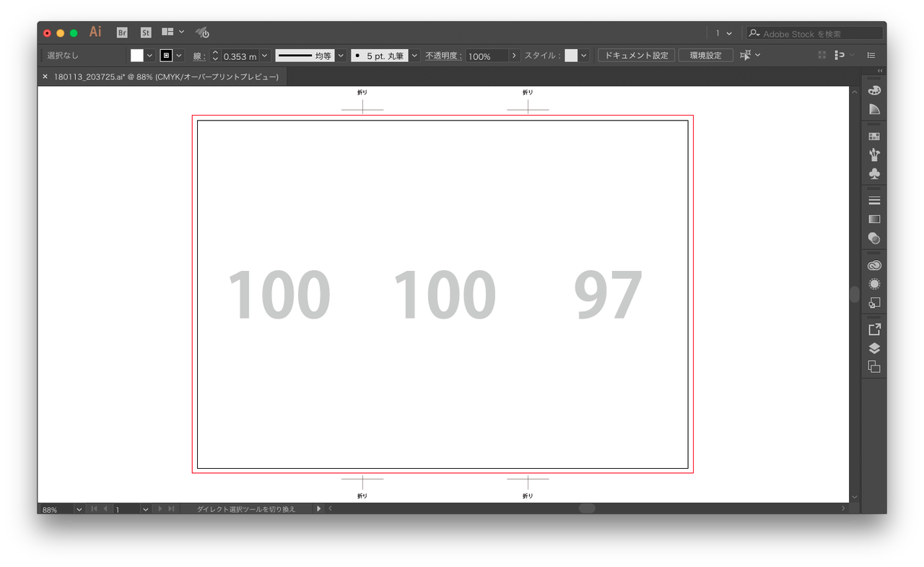
Task: Open the Gradient panel
Action: pyautogui.click(x=873, y=219)
